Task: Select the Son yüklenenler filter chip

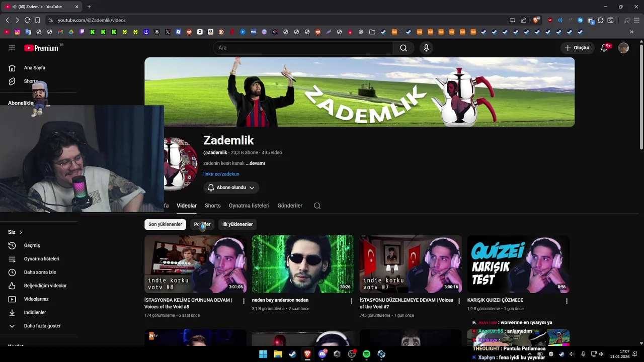Action: pos(165,224)
